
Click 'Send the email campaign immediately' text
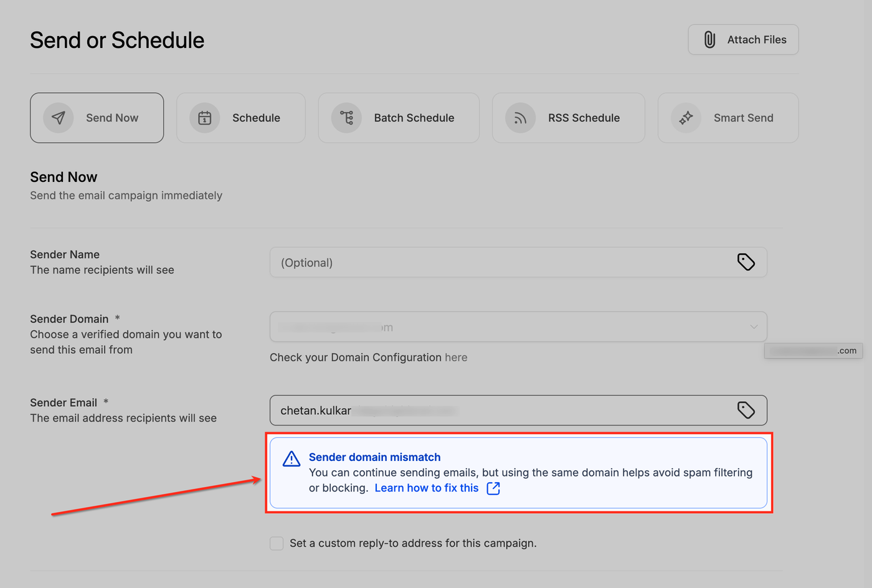pos(126,196)
